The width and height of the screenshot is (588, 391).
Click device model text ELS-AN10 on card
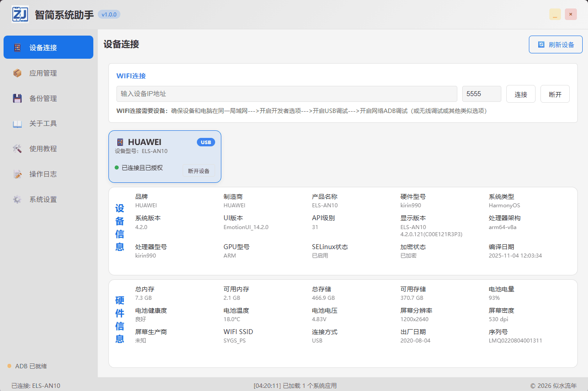click(155, 151)
